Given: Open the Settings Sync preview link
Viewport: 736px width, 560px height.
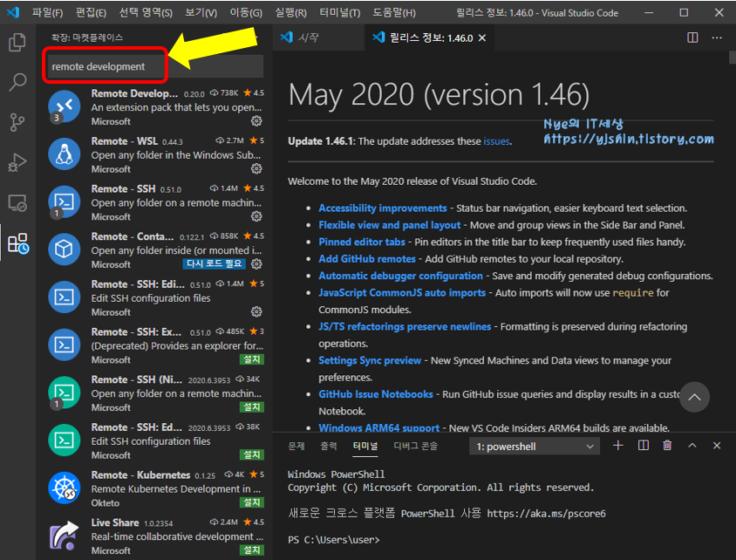Looking at the screenshot, I should 370,360.
